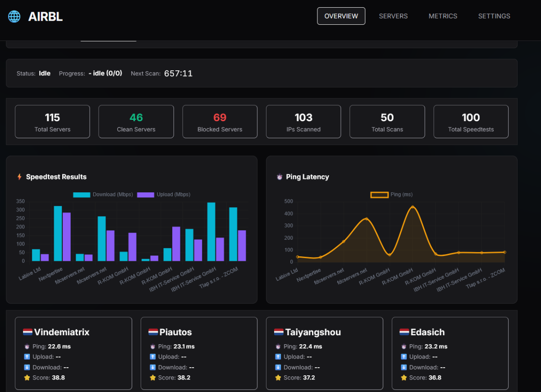This screenshot has height=392, width=541.
Task: Go to the Settings tab
Action: click(x=494, y=16)
